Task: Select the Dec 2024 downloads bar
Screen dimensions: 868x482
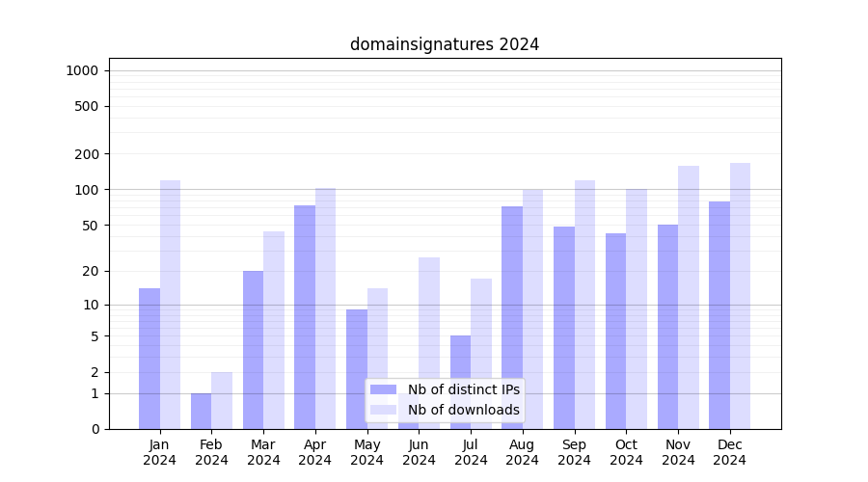Action: coord(740,295)
